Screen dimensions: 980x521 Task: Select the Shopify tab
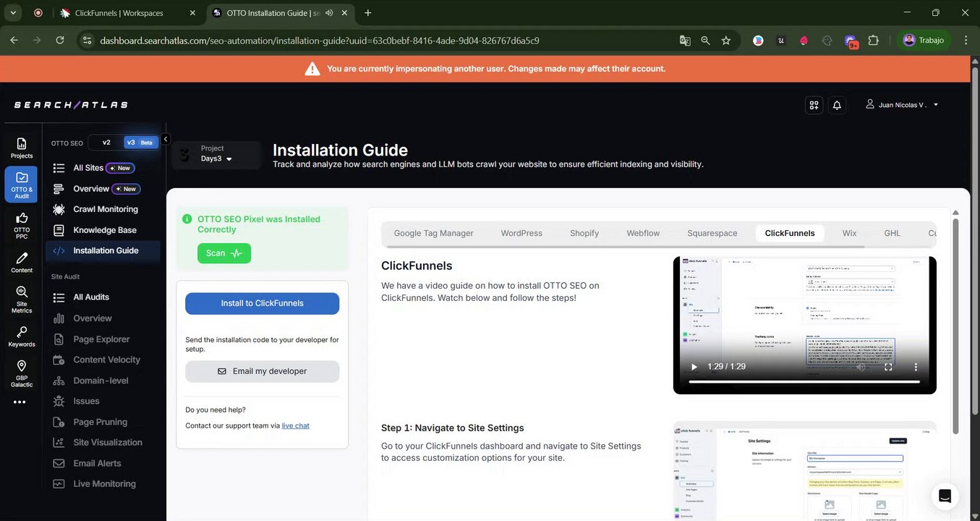(584, 233)
